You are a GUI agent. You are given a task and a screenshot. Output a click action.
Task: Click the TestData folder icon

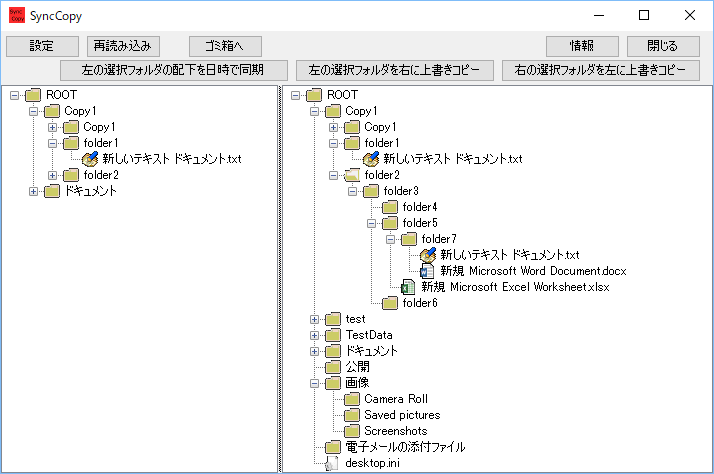tap(333, 335)
